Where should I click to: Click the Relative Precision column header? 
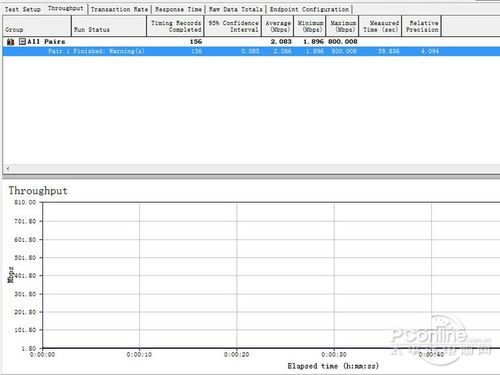pyautogui.click(x=422, y=26)
